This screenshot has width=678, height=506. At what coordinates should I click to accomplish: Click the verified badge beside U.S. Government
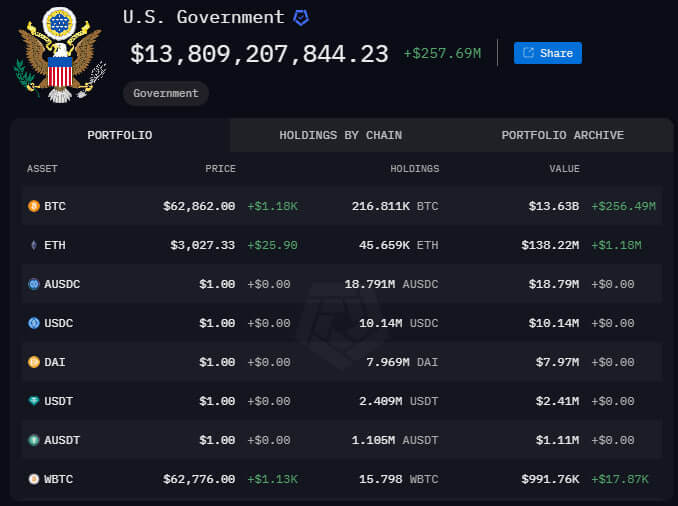pyautogui.click(x=301, y=18)
